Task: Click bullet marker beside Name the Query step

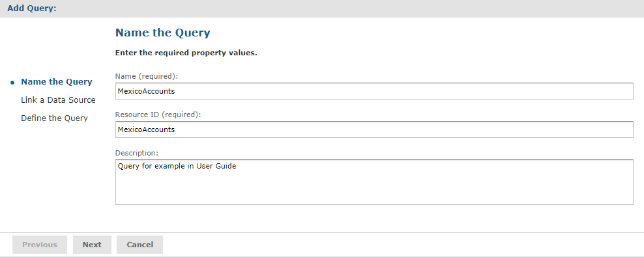Action: point(12,83)
